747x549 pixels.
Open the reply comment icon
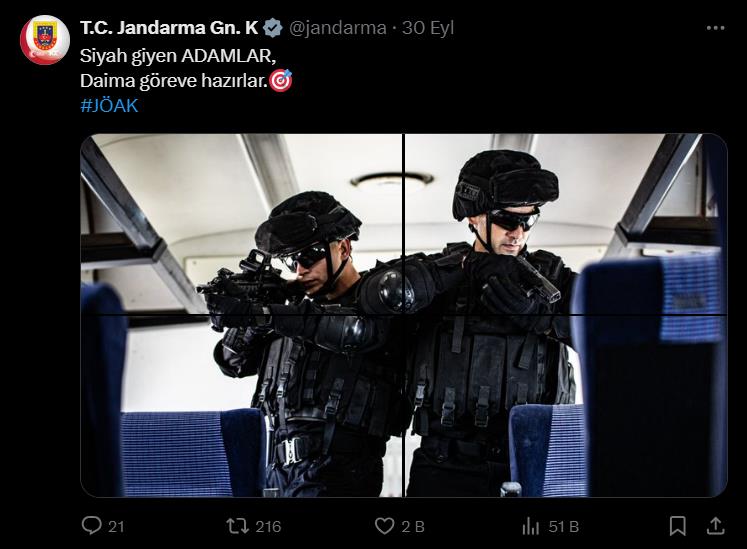91,525
